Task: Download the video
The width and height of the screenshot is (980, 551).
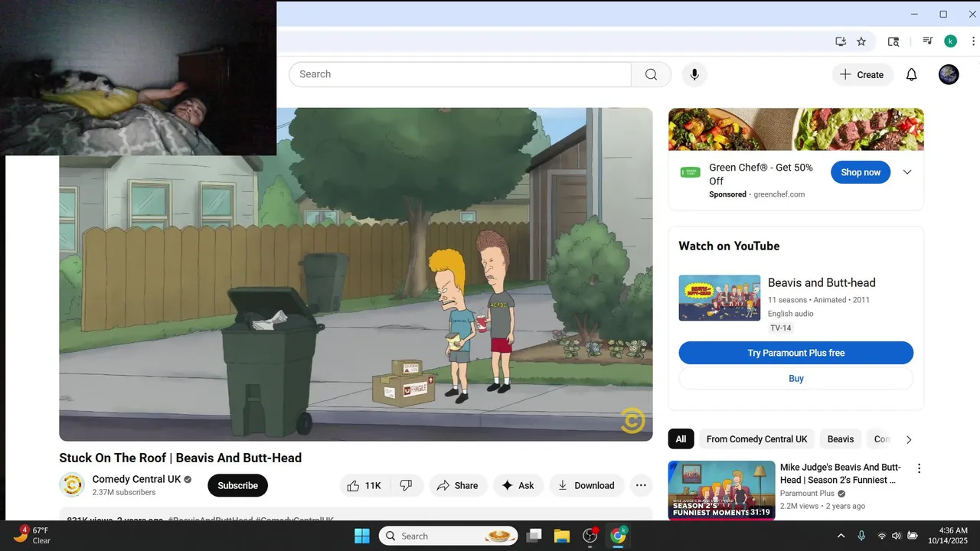Action: coord(586,485)
